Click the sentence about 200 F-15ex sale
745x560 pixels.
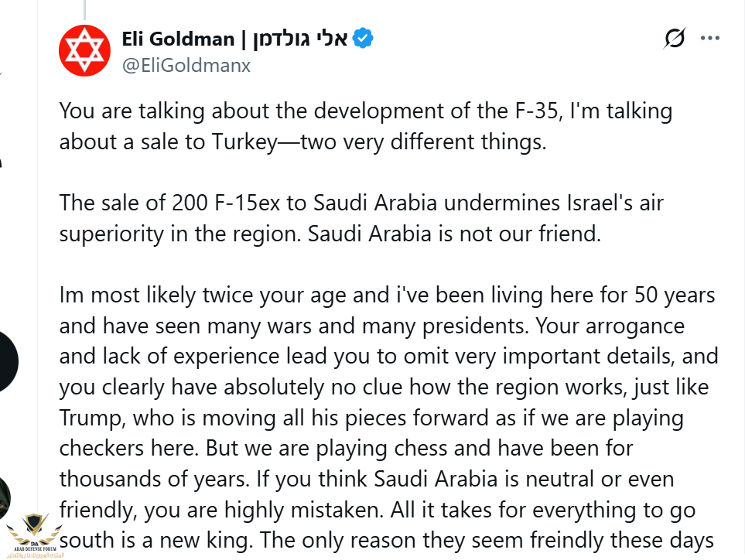[361, 203]
